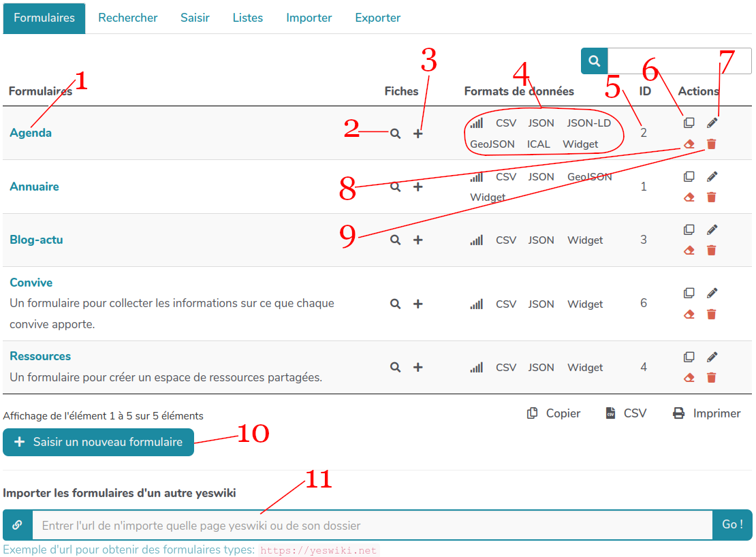Switch to the Rechercher tab

click(x=127, y=18)
